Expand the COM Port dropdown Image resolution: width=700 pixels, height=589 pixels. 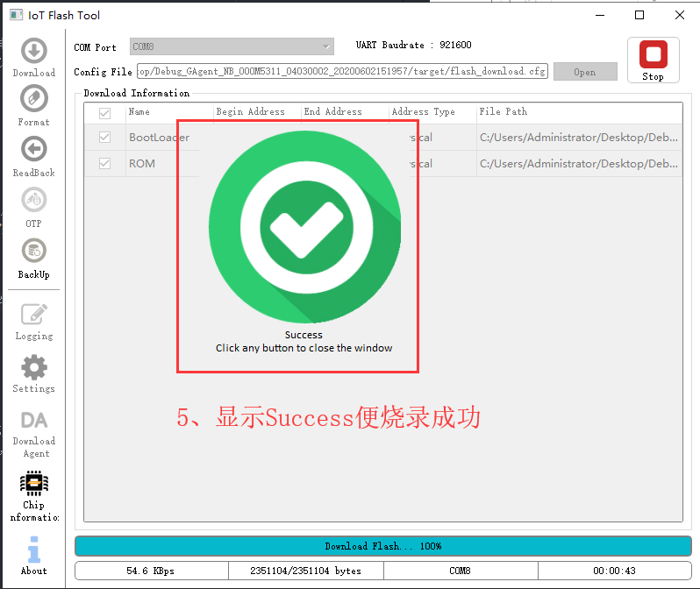tap(232, 46)
